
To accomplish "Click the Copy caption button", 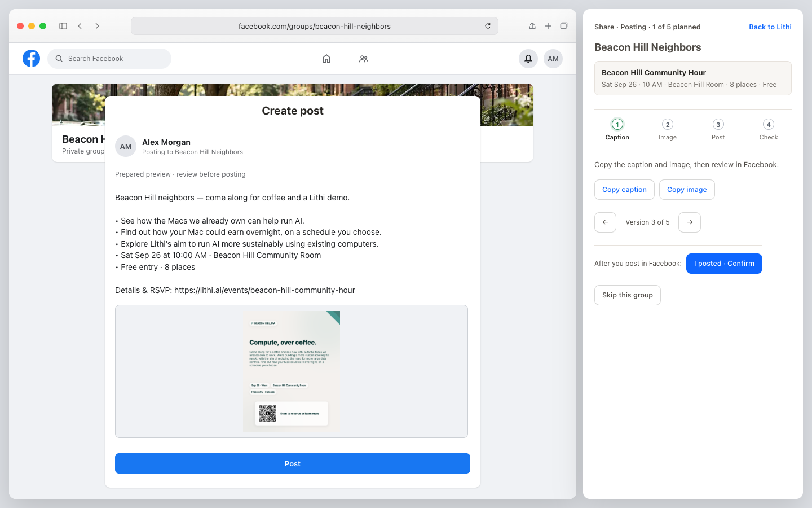I will tap(624, 190).
